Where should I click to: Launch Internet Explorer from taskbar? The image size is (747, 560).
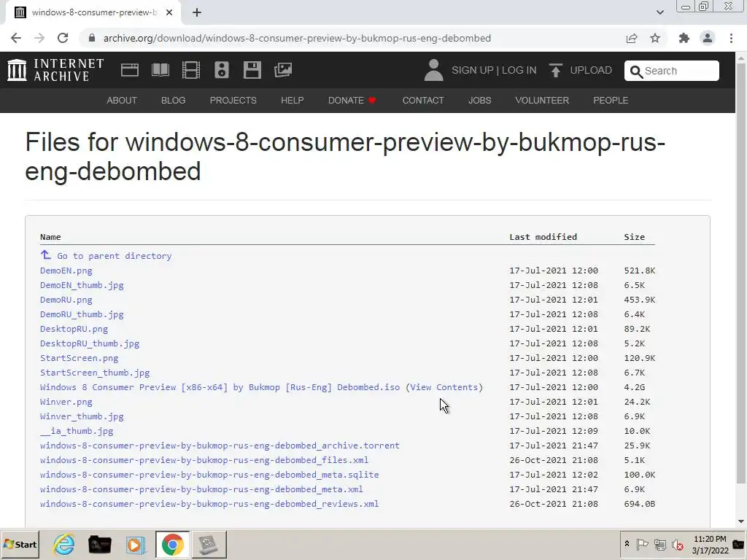click(64, 544)
